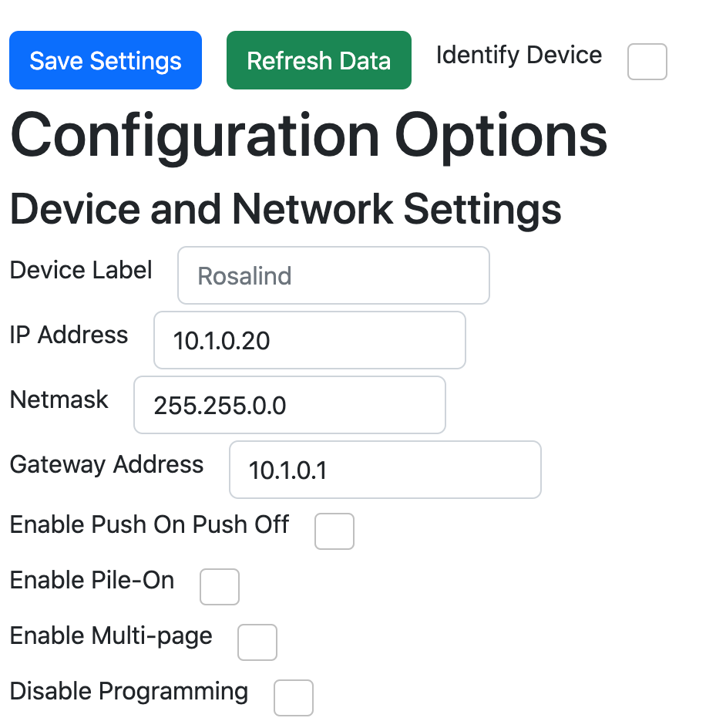Click the "Enable Push On Push Off" label
The width and height of the screenshot is (726, 728).
pyautogui.click(x=149, y=525)
